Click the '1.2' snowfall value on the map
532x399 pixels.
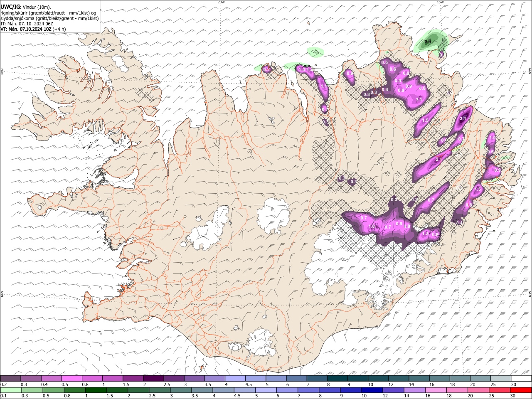tap(425, 234)
